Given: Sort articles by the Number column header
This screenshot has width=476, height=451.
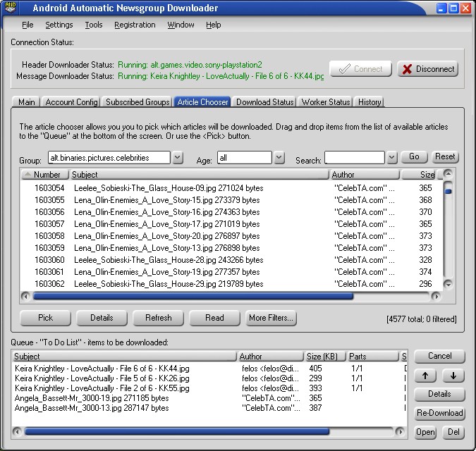Looking at the screenshot, I should tap(46, 175).
